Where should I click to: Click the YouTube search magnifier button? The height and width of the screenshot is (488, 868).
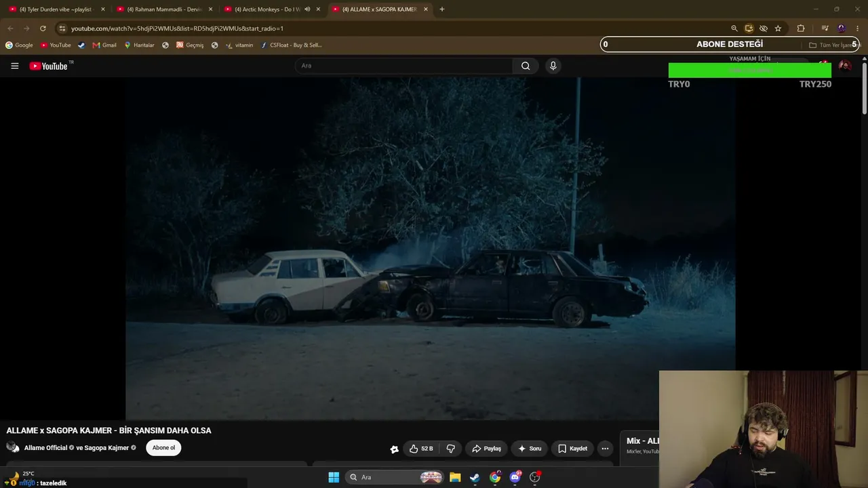pyautogui.click(x=526, y=66)
